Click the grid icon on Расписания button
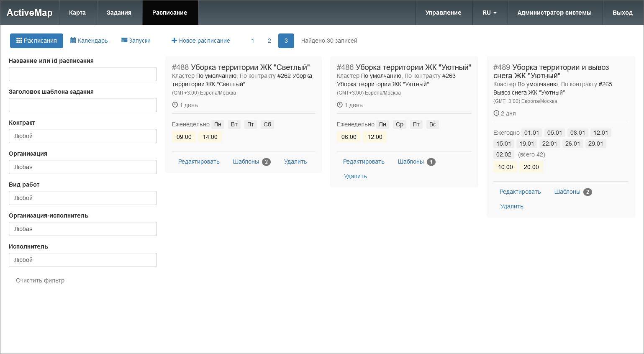The width and height of the screenshot is (644, 354). (x=19, y=41)
